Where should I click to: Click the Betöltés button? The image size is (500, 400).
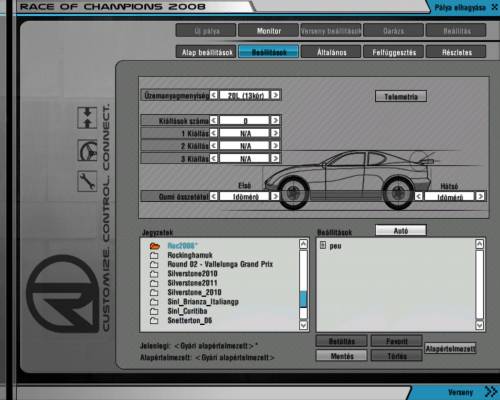pos(342,341)
